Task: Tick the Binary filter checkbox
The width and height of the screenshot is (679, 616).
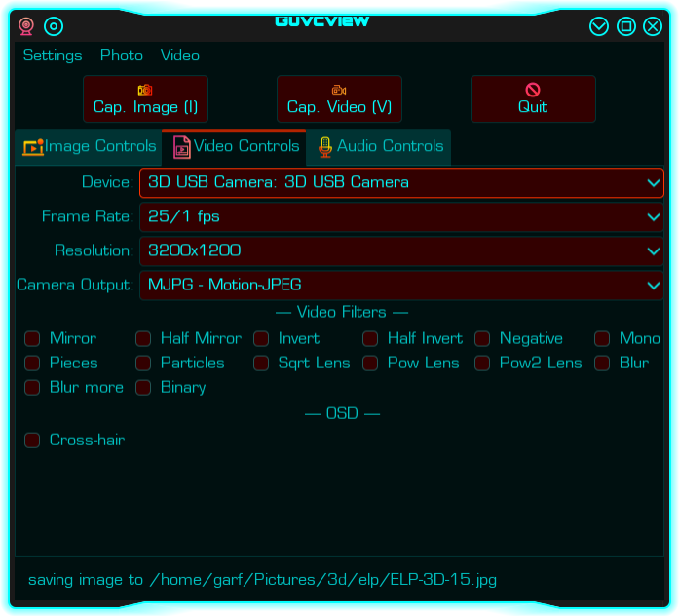Action: (143, 388)
